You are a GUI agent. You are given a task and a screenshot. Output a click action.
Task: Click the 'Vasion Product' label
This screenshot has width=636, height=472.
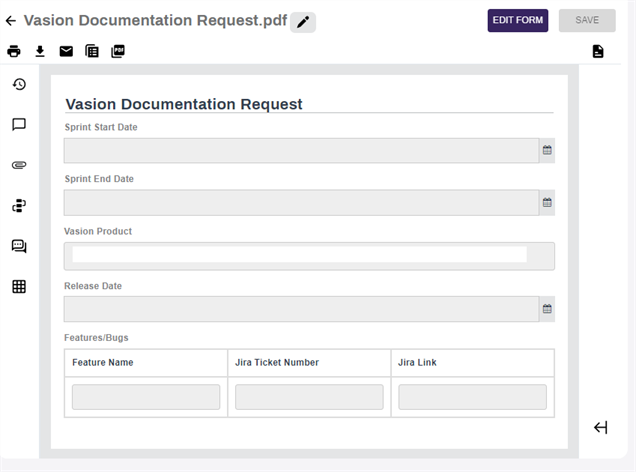[98, 231]
